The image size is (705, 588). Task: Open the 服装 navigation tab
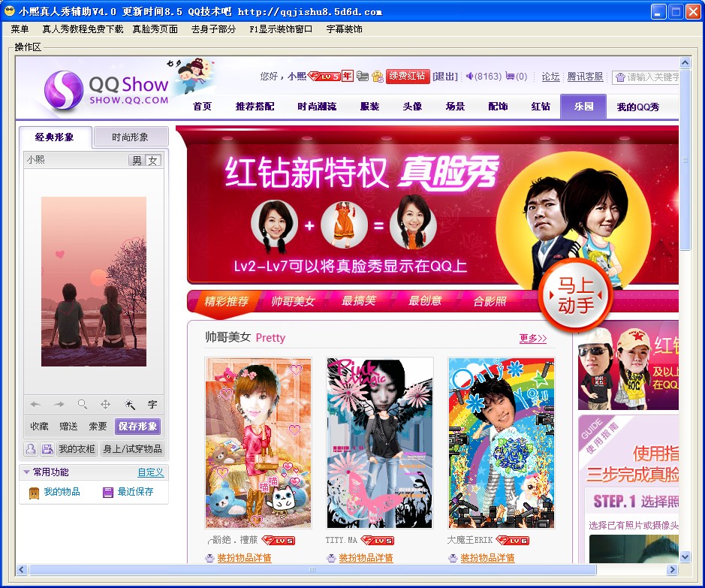tap(370, 107)
